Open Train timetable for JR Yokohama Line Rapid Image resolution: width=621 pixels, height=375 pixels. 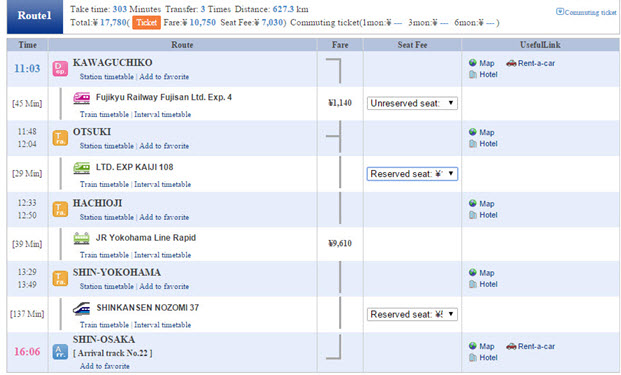coord(104,255)
